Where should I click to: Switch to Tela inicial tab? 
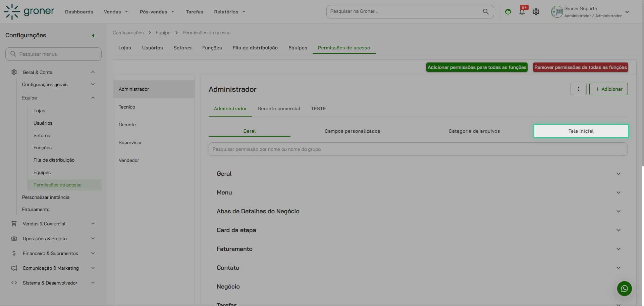coord(581,131)
